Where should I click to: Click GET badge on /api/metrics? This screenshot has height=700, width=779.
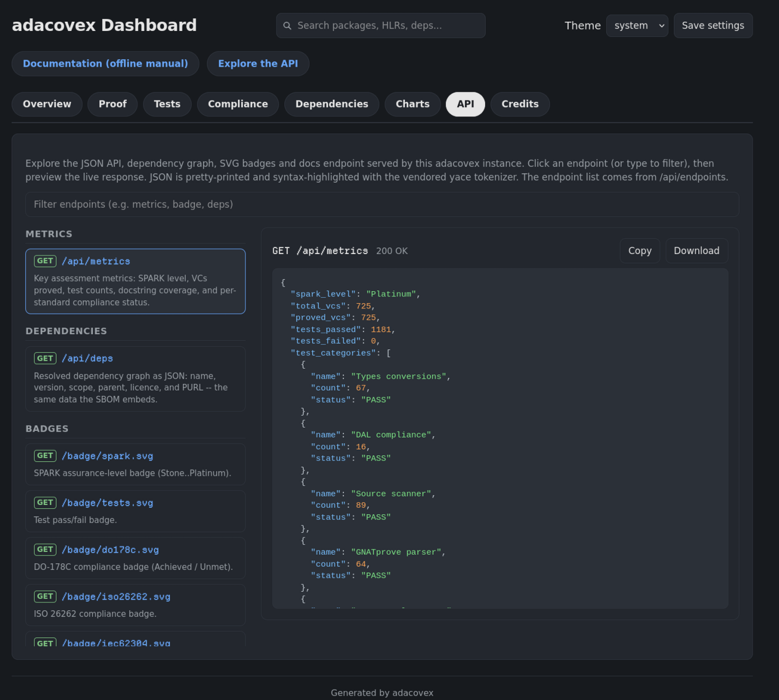(x=45, y=261)
